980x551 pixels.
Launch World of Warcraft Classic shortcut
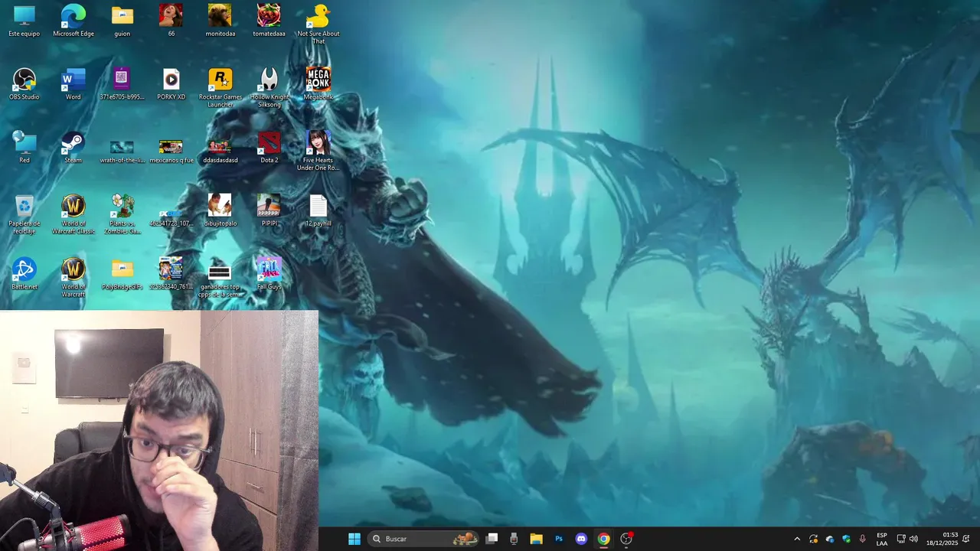click(73, 214)
